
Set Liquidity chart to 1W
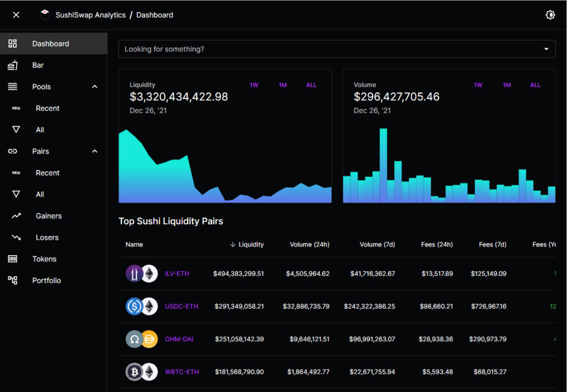point(254,85)
